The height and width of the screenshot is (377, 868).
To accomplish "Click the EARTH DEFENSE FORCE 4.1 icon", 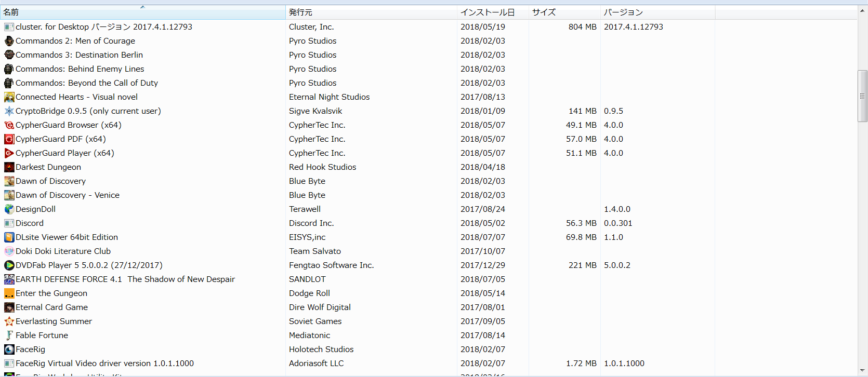I will (9, 279).
